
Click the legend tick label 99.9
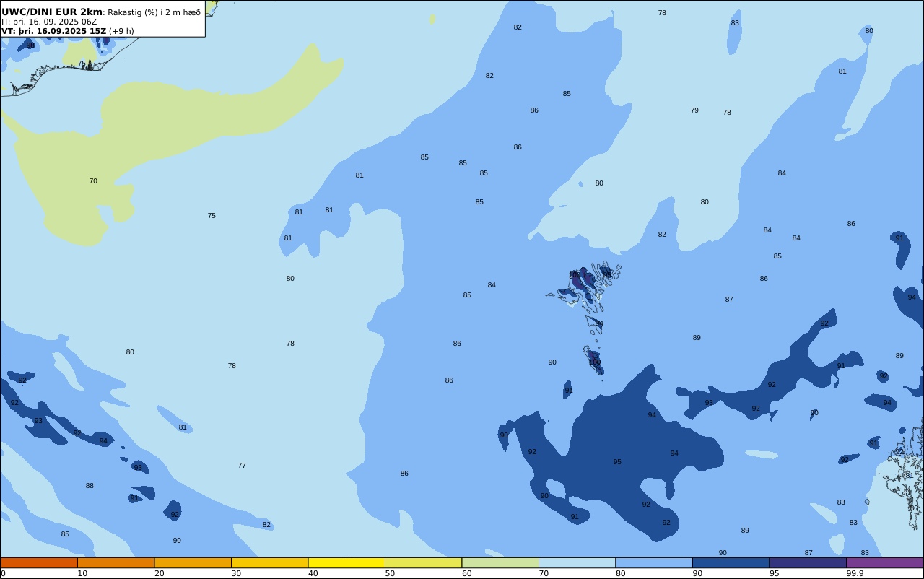click(x=855, y=573)
